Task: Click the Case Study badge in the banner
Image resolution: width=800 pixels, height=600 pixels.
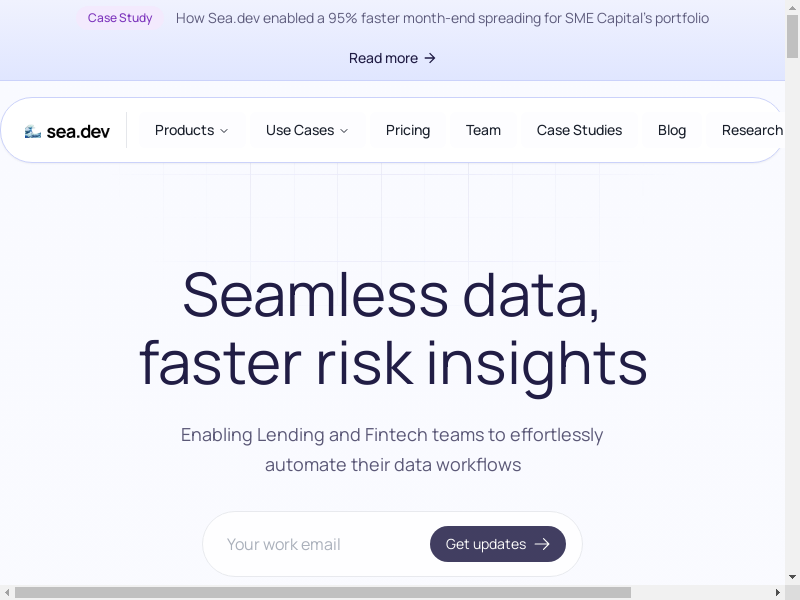Action: pyautogui.click(x=120, y=18)
